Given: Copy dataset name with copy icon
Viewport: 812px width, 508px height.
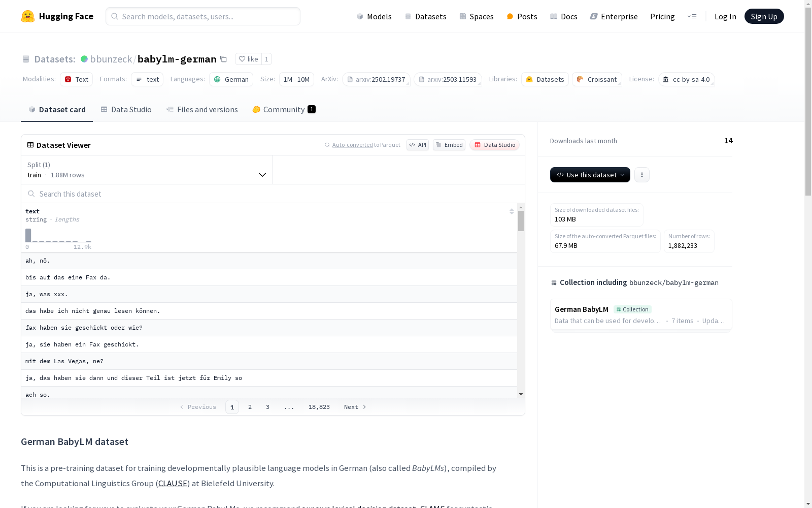Looking at the screenshot, I should [x=223, y=59].
